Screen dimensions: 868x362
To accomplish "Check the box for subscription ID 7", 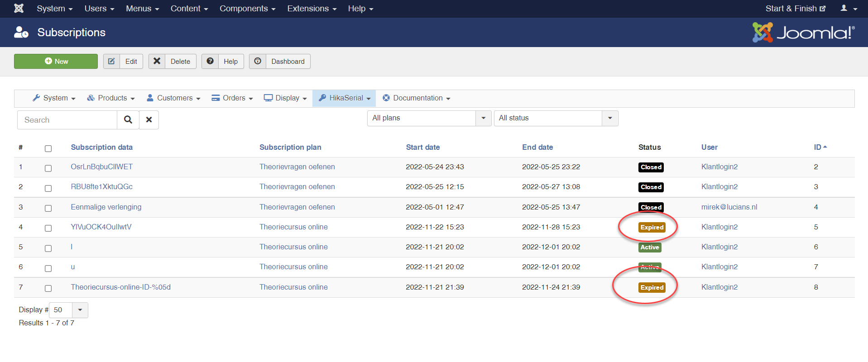I will point(48,268).
